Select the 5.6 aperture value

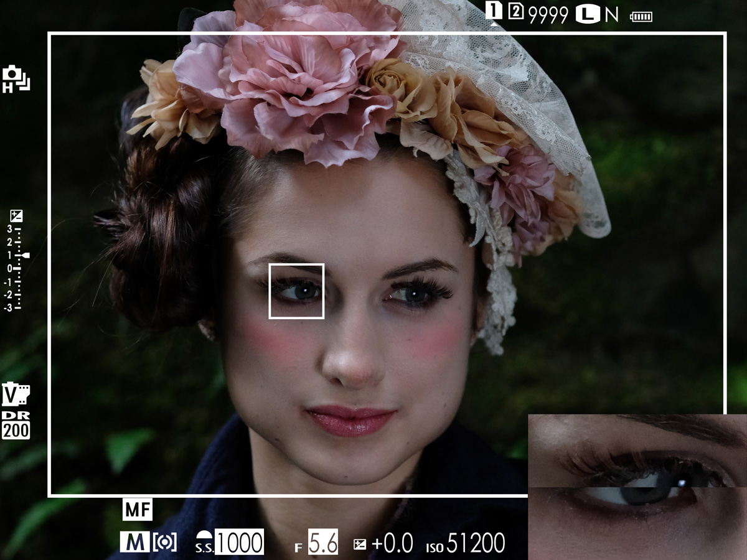pos(322,543)
